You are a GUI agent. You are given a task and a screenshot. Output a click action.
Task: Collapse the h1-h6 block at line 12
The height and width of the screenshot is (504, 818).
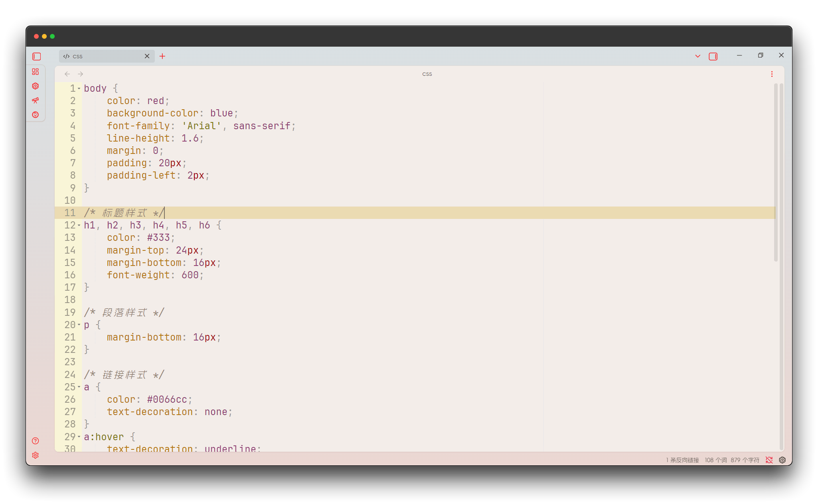click(x=80, y=225)
